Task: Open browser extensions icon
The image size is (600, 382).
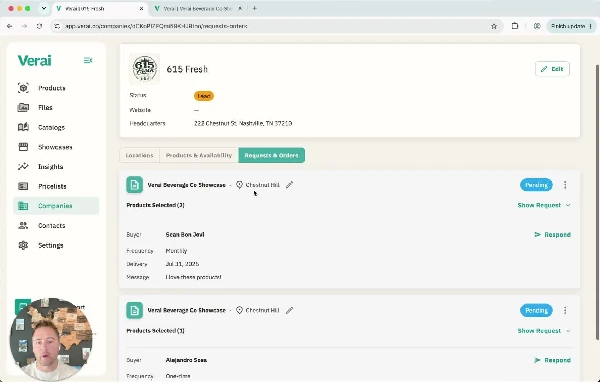Action: (x=515, y=26)
